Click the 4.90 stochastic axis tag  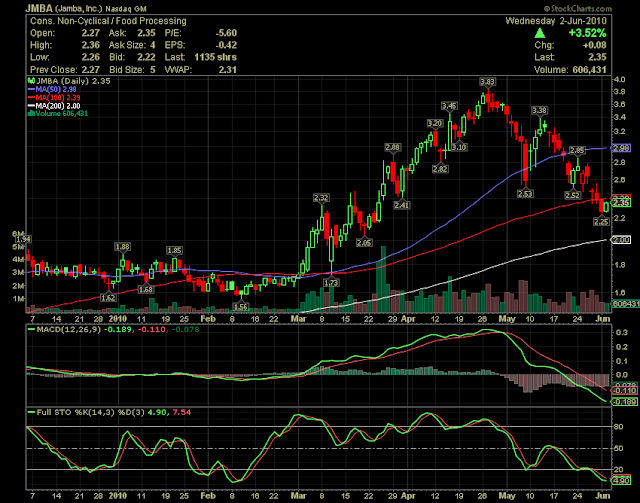tap(621, 481)
